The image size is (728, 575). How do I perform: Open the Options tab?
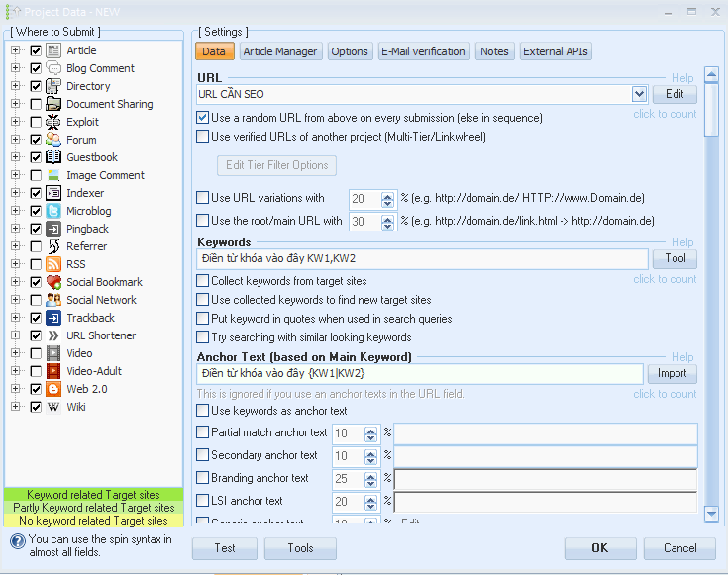pos(350,51)
